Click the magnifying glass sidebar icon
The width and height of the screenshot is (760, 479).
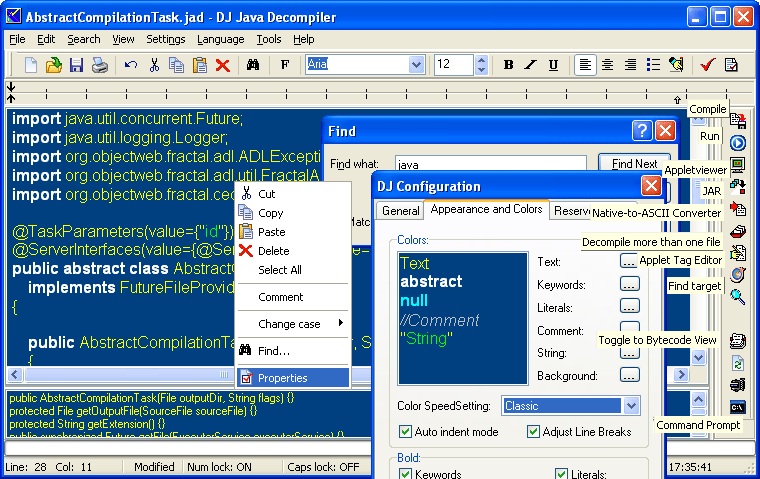[x=738, y=296]
